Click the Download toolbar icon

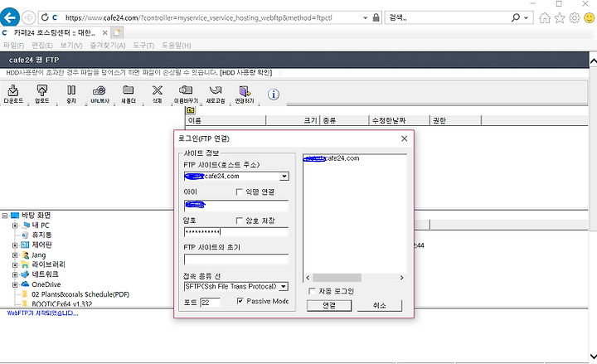coord(13,94)
